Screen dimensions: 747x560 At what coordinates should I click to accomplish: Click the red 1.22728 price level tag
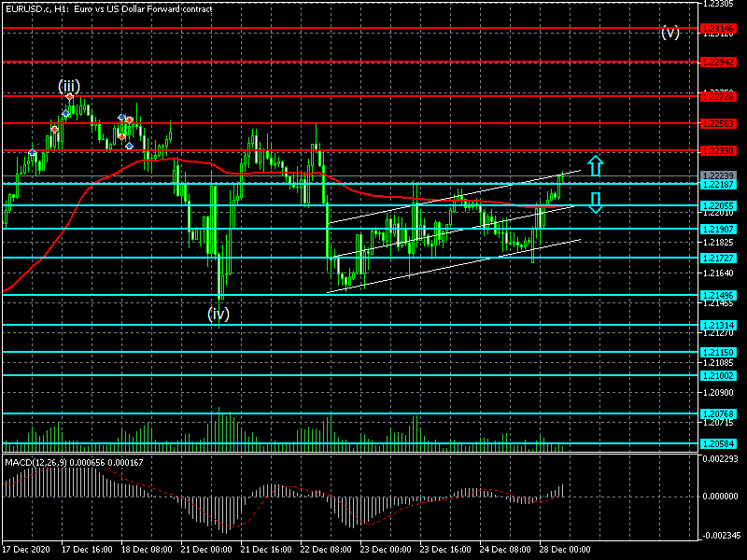click(x=718, y=95)
